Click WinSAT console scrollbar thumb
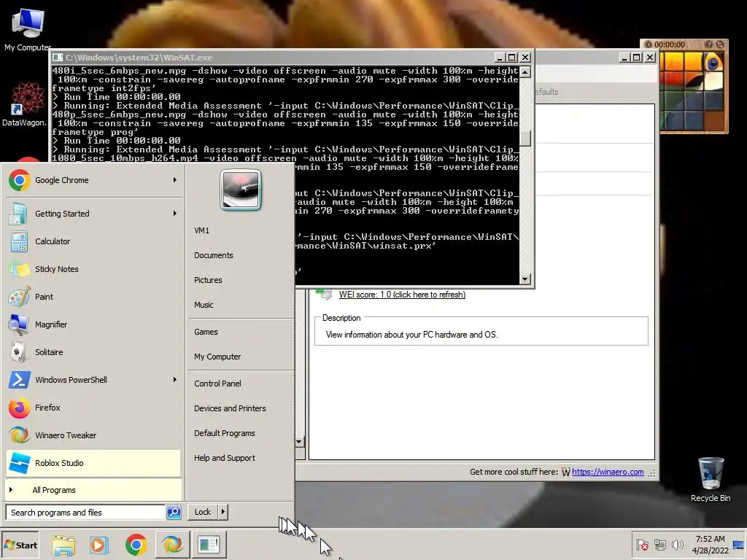Viewport: 747px width, 560px height. (525, 139)
